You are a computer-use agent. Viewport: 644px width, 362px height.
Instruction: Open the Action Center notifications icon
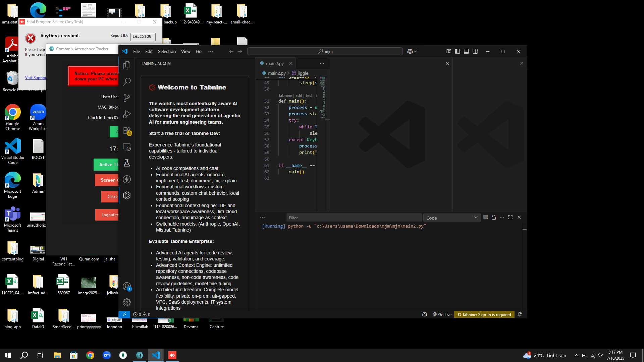pos(633,355)
